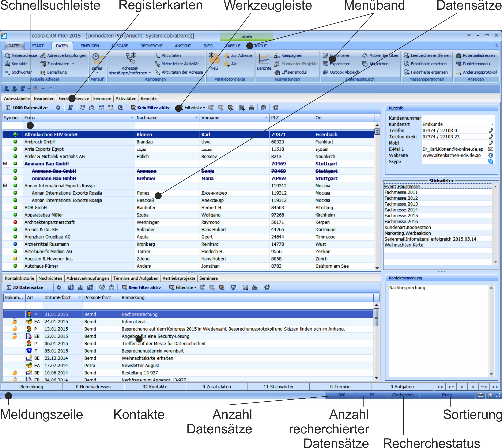Open Effizienzmodul in Auswertungen
The width and height of the screenshot is (502, 448).
[x=290, y=72]
